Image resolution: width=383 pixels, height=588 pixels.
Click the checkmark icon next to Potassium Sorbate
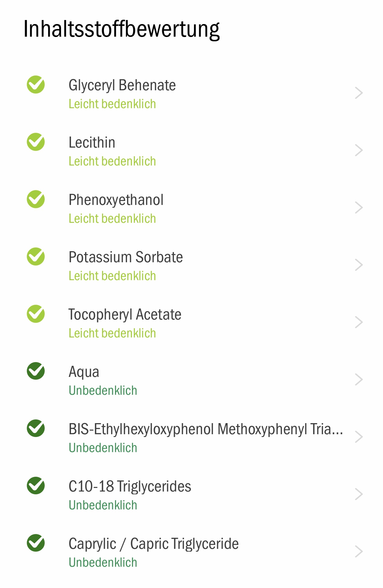[x=36, y=256]
